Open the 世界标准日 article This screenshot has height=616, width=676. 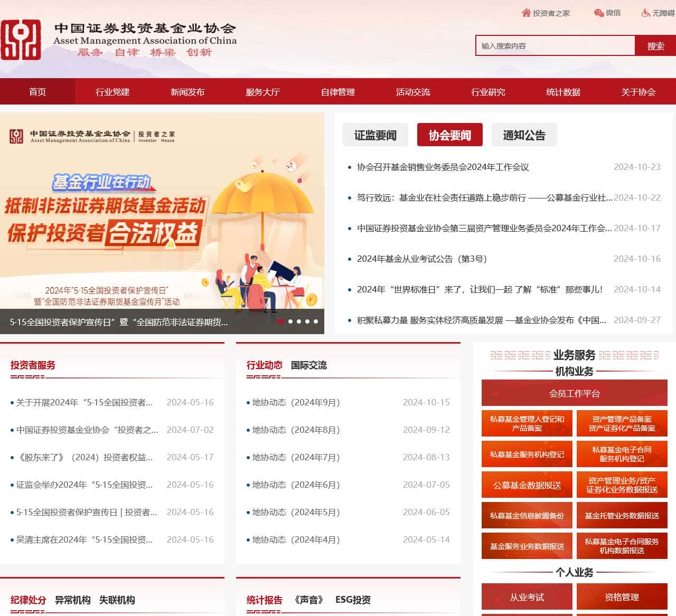click(x=480, y=289)
